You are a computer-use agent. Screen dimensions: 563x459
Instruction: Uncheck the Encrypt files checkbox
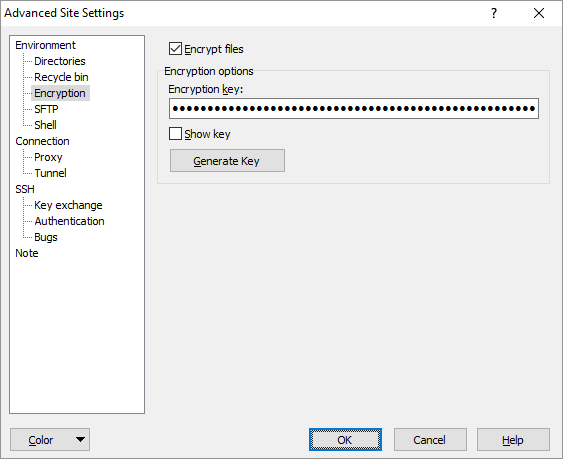point(175,48)
